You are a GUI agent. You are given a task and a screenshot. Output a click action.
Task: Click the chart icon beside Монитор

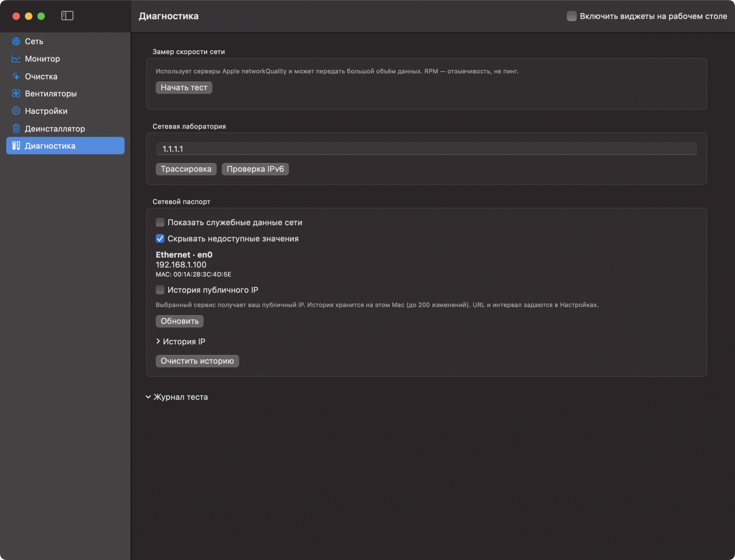[x=16, y=59]
